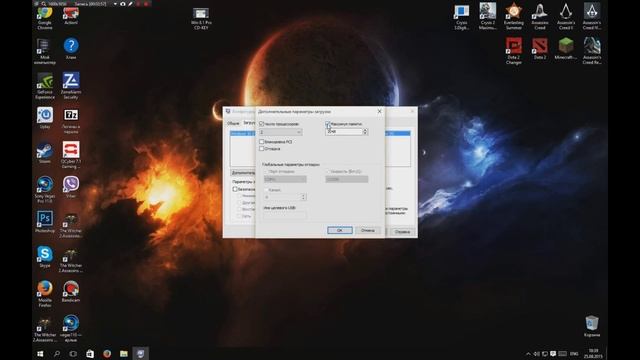The height and width of the screenshot is (360, 640).
Task: Click the camera screenshot icon in recorder bar
Action: pyautogui.click(x=122, y=4)
